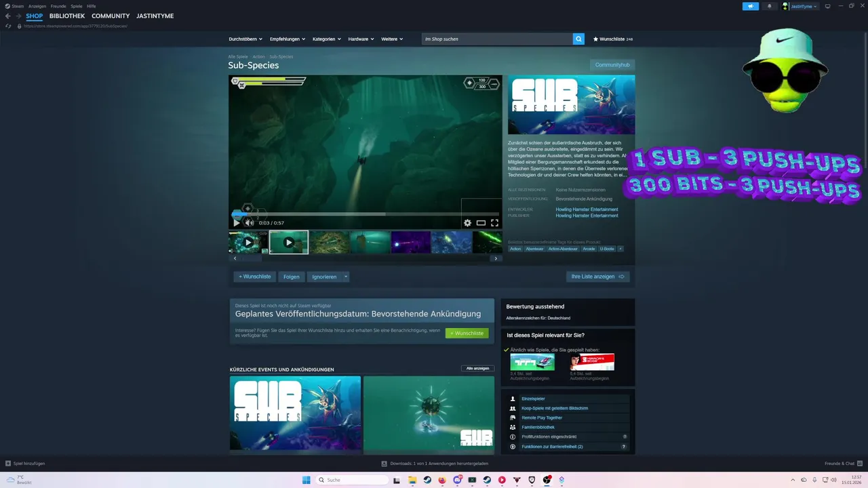Select the second highlighted video thumbnail
The width and height of the screenshot is (868, 488).
tap(289, 242)
